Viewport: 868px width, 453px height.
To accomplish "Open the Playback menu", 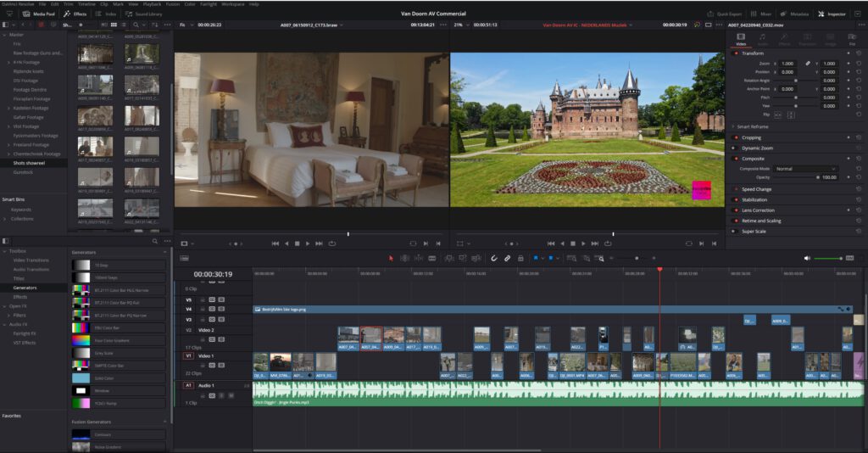I will tap(153, 4).
